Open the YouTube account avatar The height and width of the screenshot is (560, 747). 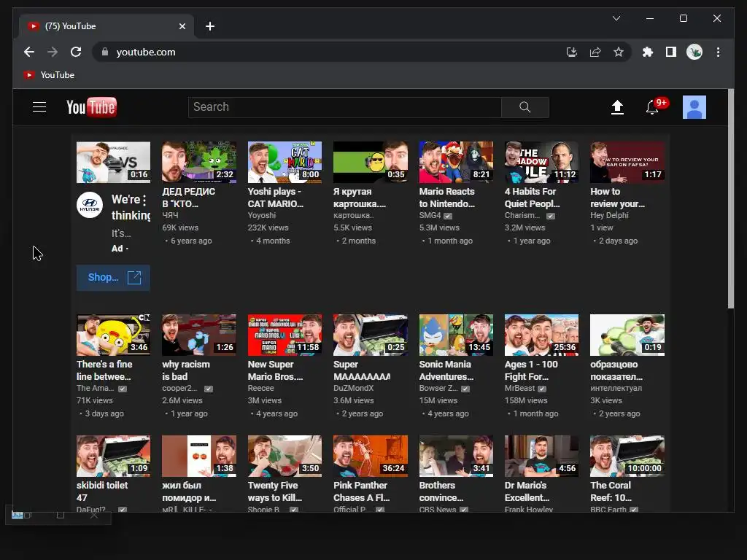694,107
